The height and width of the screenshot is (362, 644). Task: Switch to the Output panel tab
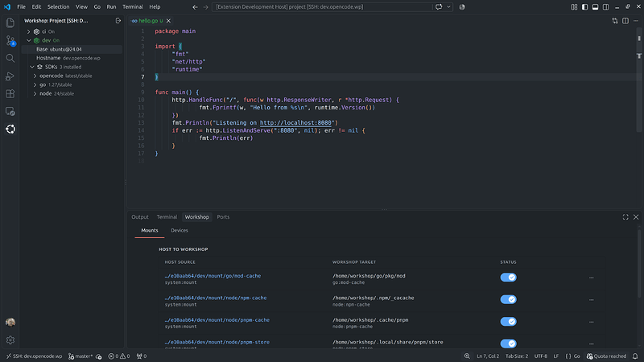pyautogui.click(x=140, y=216)
